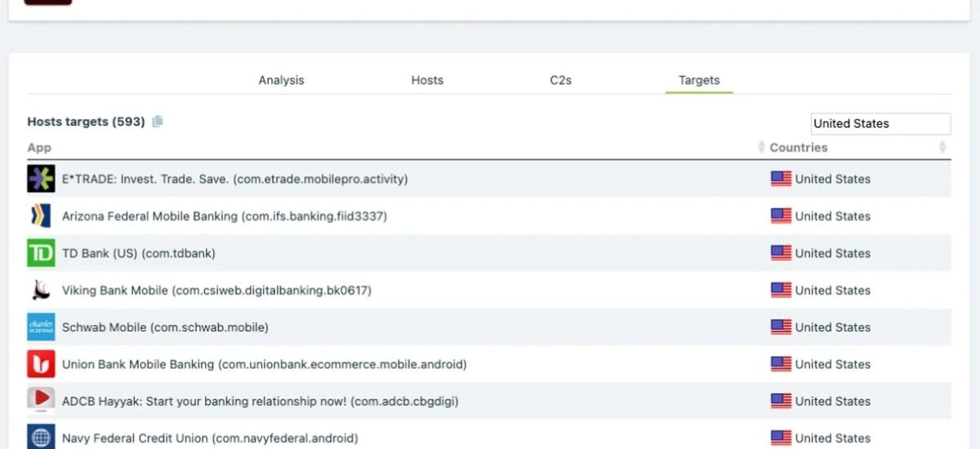980x449 pixels.
Task: Open the Schwab Mobile app icon
Action: point(41,327)
